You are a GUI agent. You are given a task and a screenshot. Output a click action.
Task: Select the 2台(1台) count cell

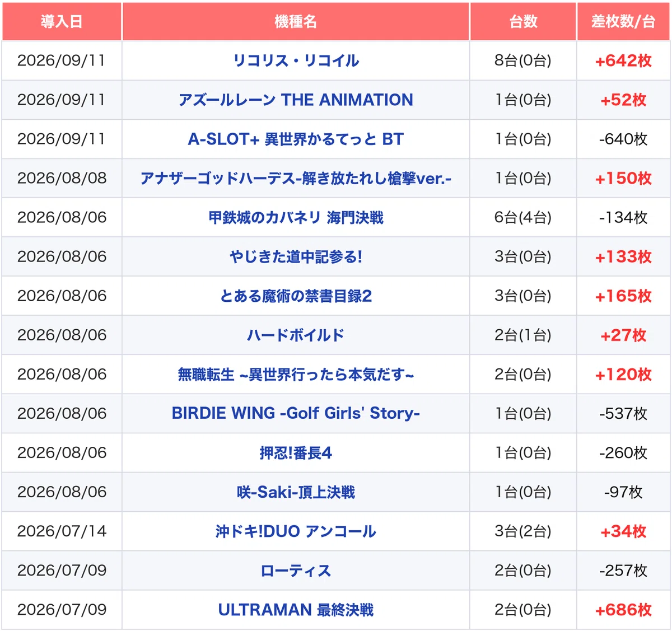point(523,335)
